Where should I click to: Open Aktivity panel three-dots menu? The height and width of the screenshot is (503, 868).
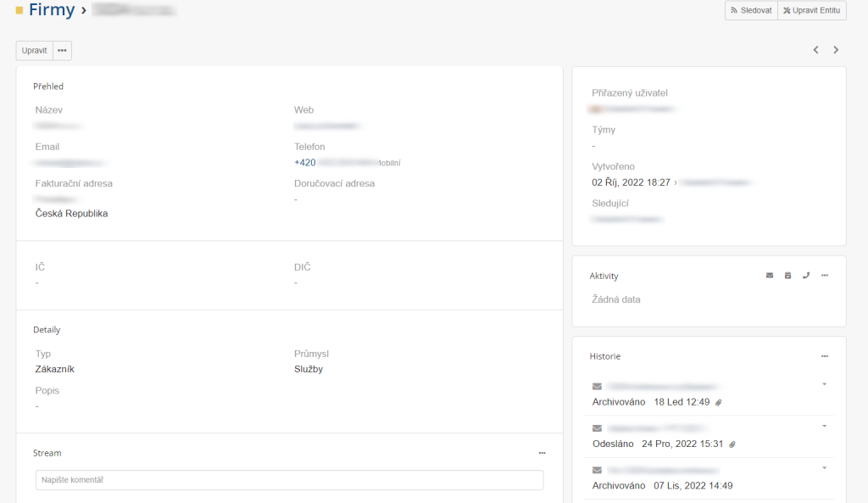point(825,276)
